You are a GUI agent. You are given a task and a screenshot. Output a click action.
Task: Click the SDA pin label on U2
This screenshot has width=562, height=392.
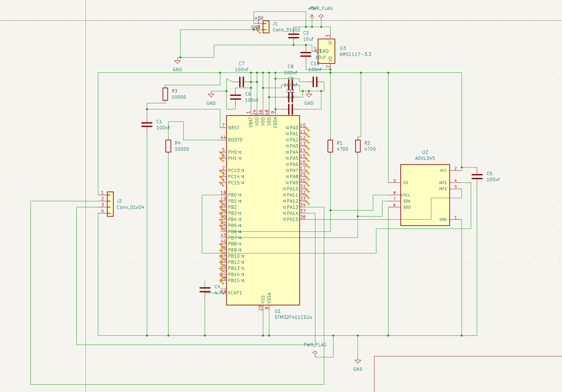click(x=407, y=201)
